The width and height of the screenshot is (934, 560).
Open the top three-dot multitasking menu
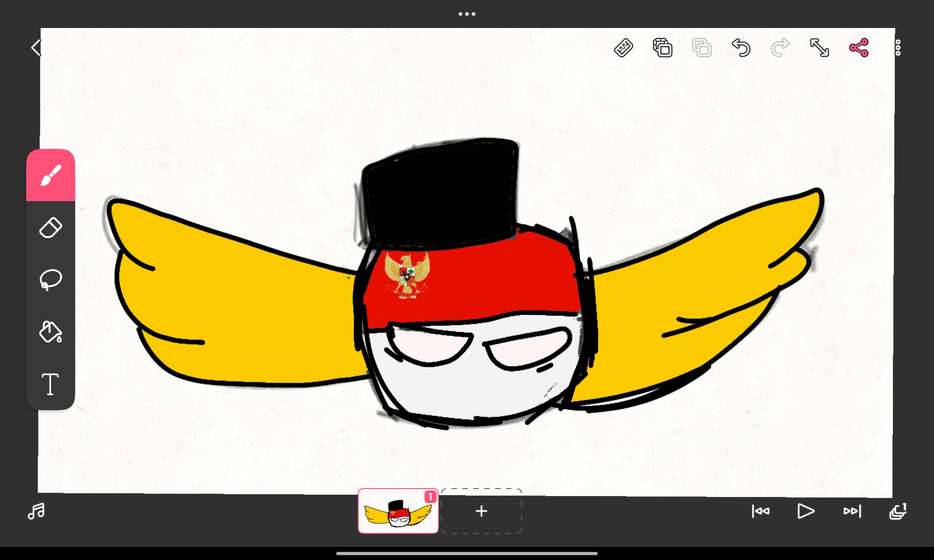(x=467, y=14)
